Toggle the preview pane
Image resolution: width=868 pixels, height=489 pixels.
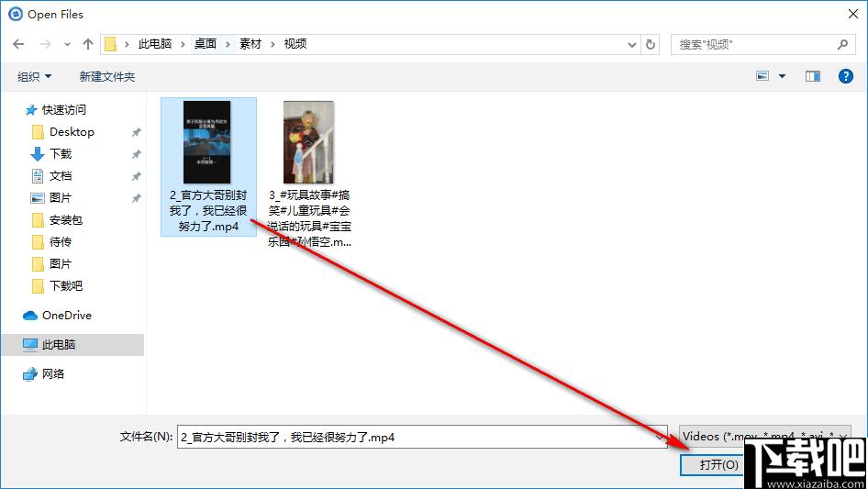tap(813, 76)
